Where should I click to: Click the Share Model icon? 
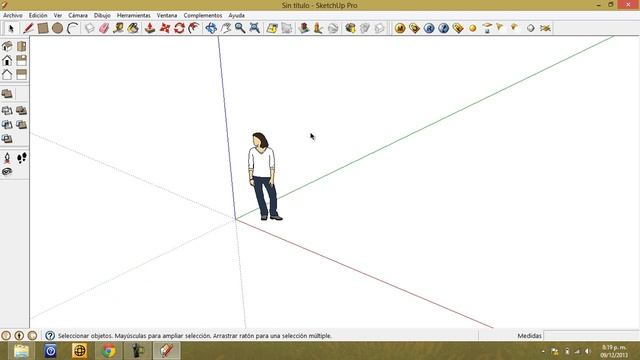[365, 28]
